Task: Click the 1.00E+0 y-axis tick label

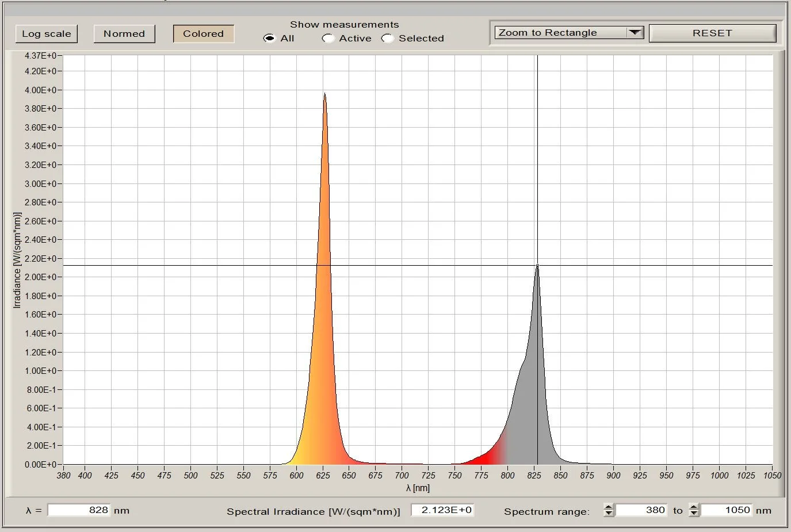Action: pyautogui.click(x=40, y=371)
